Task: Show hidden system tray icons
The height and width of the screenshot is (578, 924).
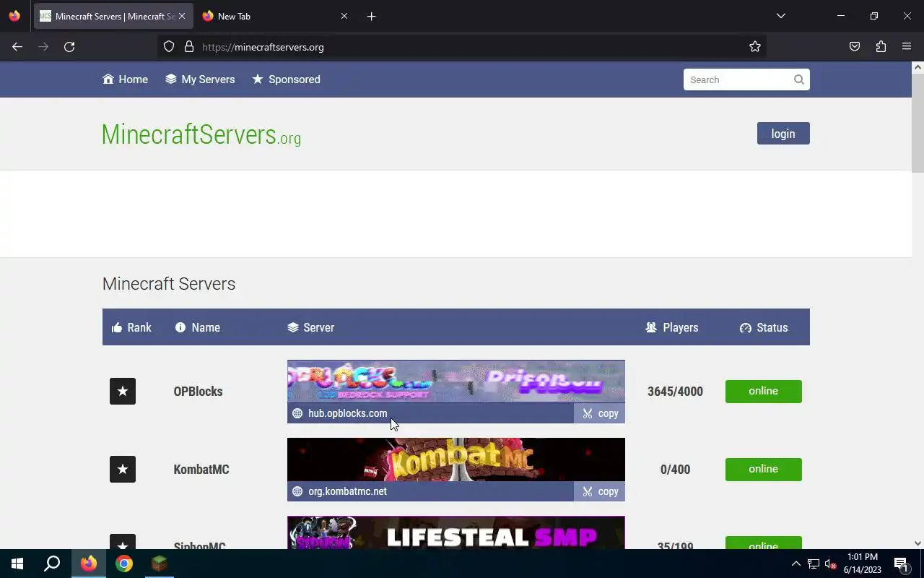Action: (x=796, y=564)
